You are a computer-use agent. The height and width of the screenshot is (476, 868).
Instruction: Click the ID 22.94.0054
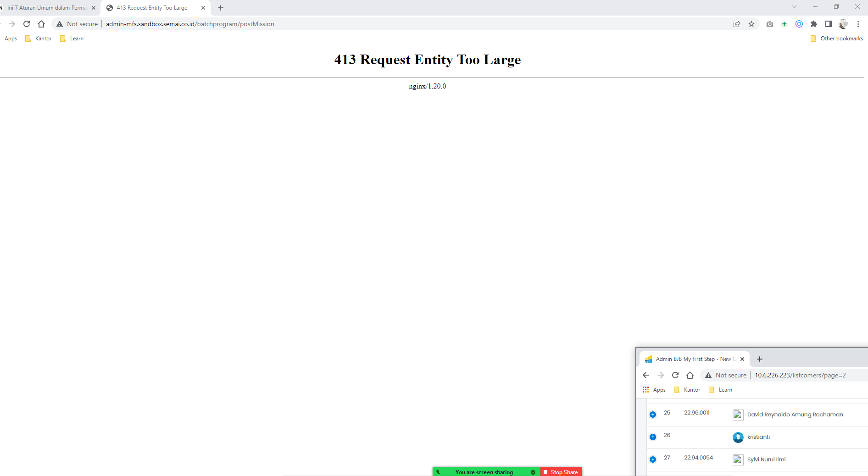(698, 458)
